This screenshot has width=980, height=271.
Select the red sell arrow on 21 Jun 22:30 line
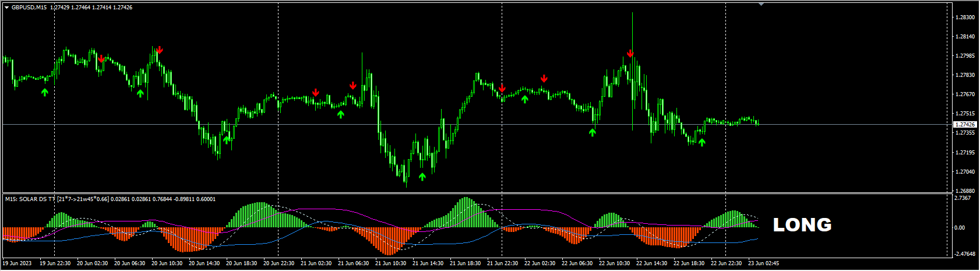[502, 89]
